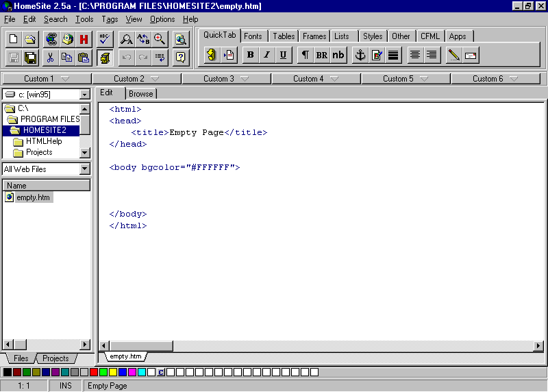Toggle Underline formatting button
Viewport: 548px width, 392px height.
click(283, 55)
